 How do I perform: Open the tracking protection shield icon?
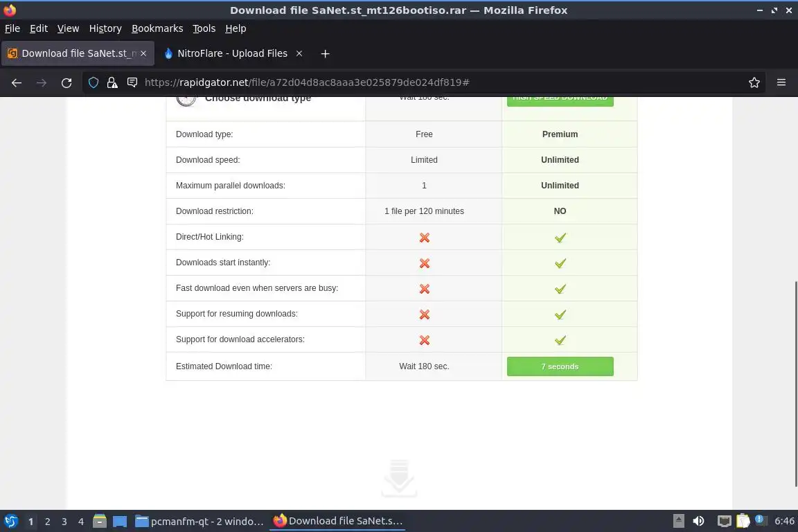(x=93, y=82)
